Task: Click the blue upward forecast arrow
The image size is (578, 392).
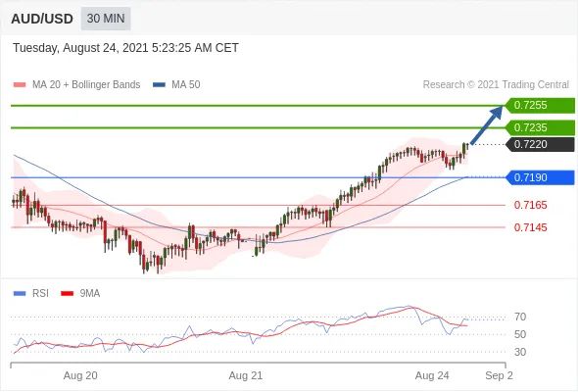Action: pyautogui.click(x=487, y=124)
